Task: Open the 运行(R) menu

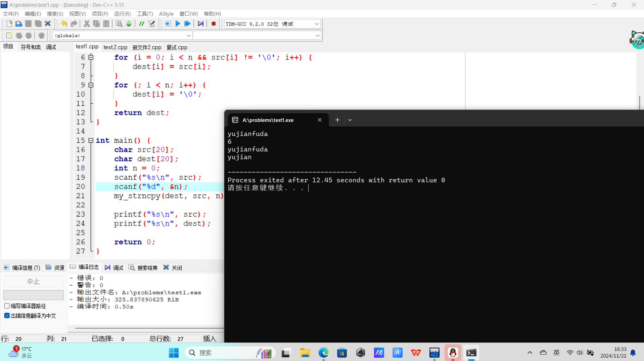Action: tap(122, 14)
